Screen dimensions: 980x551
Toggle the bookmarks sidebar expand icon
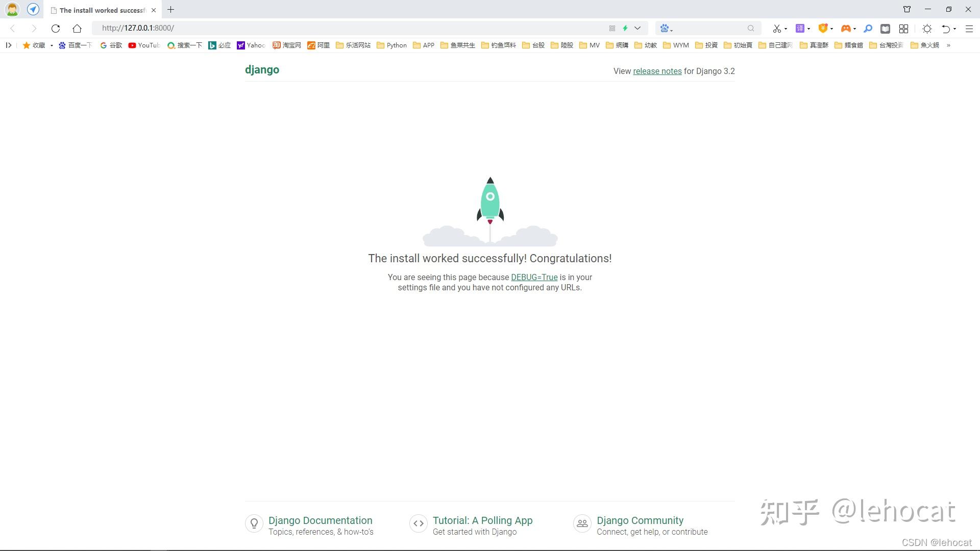pyautogui.click(x=9, y=45)
